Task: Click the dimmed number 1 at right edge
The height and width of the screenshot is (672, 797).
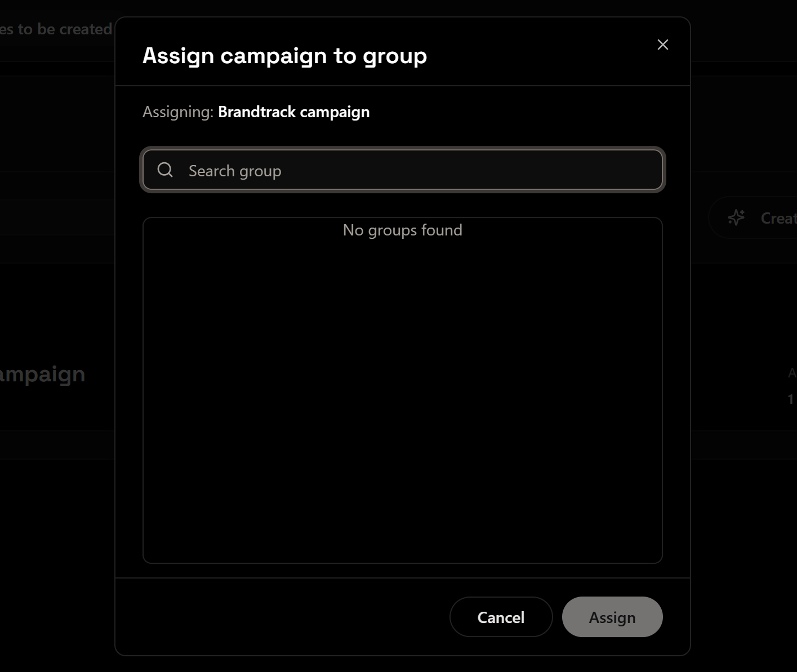Action: pos(790,399)
